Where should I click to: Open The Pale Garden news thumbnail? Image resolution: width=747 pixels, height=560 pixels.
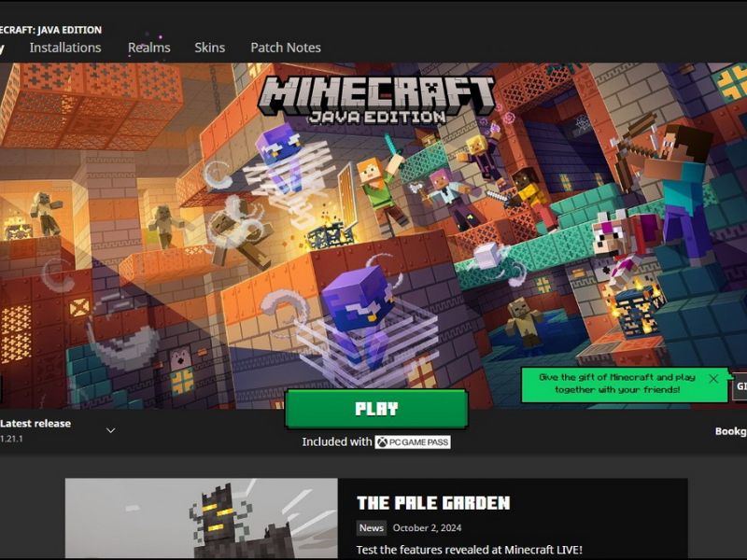pyautogui.click(x=202, y=519)
